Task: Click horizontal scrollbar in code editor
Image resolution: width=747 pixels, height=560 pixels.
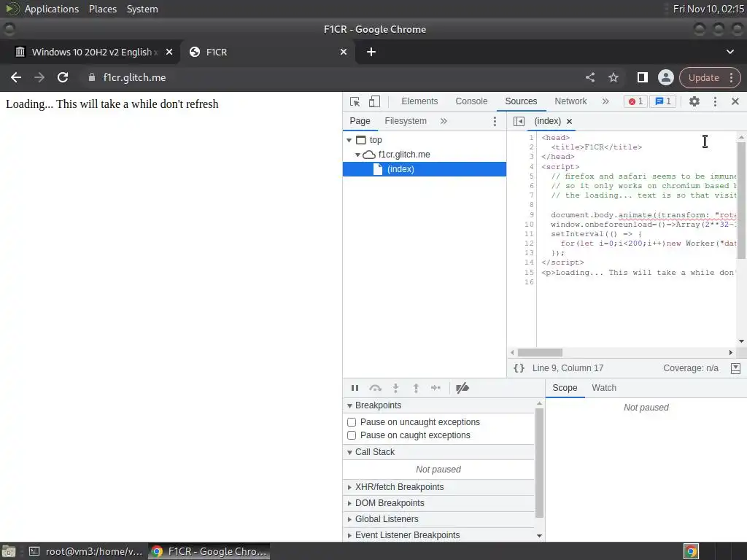Action: 540,353
